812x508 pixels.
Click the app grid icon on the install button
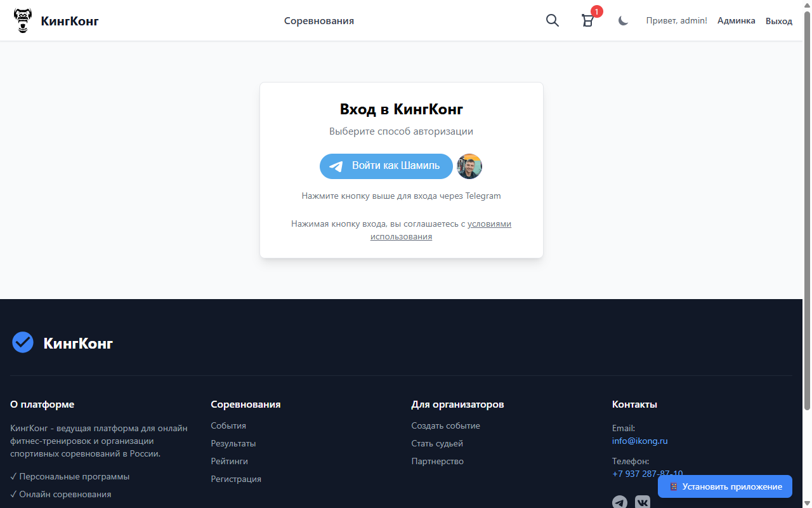[x=673, y=486]
